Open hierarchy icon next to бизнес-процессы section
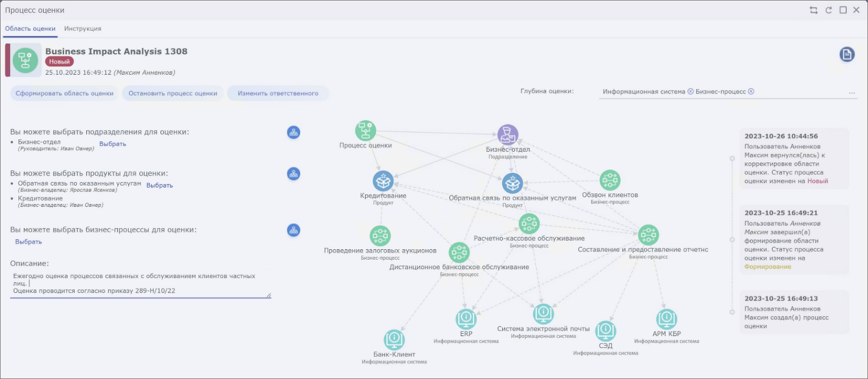 [294, 230]
